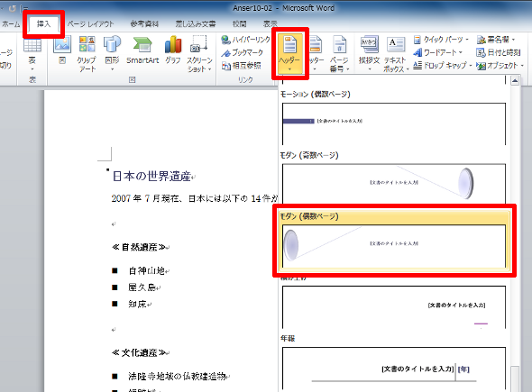Insert a Hyperlink (ハイパーリンク)
Screen dimensions: 532x392
tap(245, 40)
